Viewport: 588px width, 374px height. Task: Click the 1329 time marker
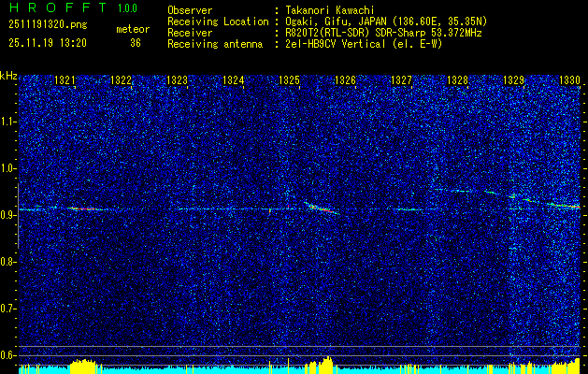[x=514, y=79]
